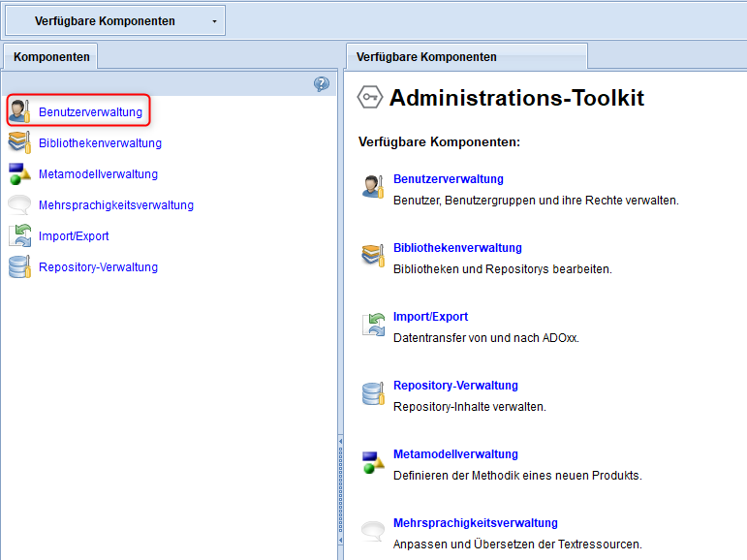This screenshot has width=747, height=560.
Task: Click the vertical panel splitter handle
Action: click(340, 491)
